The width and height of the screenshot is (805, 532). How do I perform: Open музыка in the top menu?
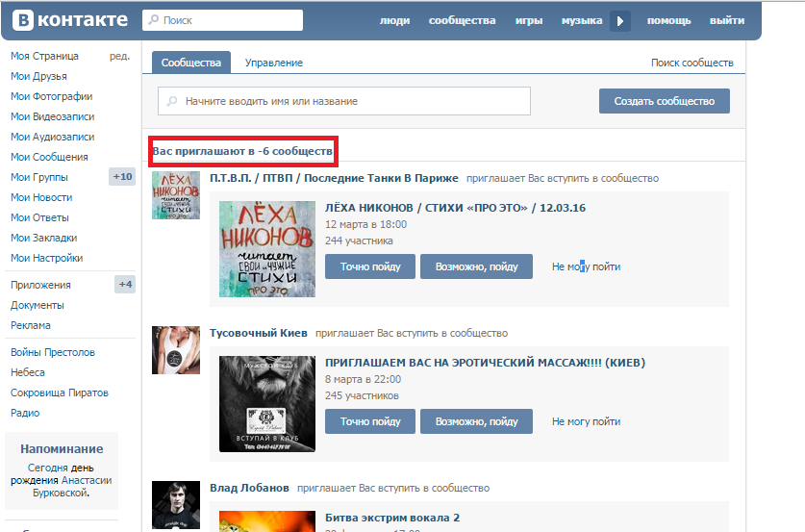click(x=582, y=20)
